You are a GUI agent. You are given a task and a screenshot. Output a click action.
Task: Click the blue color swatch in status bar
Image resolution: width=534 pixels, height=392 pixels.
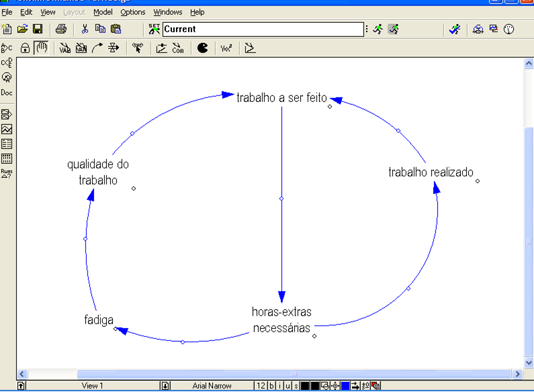345,386
